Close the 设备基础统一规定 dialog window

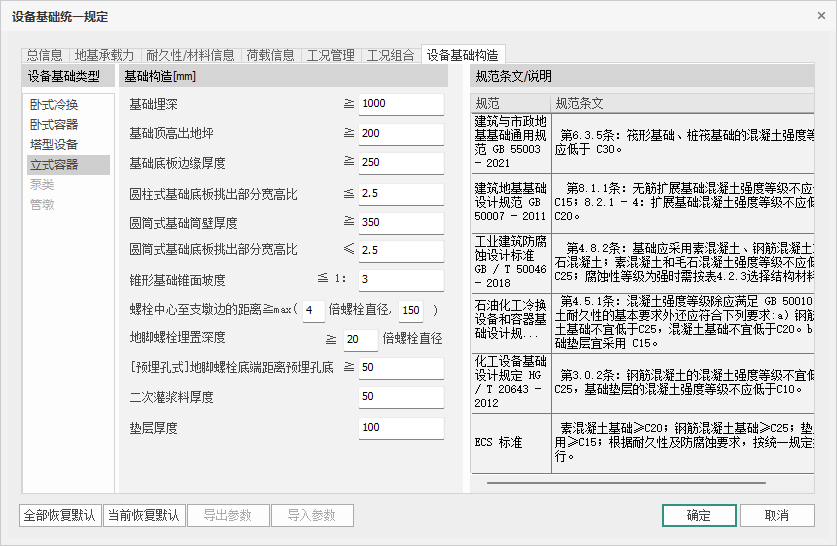[816, 17]
